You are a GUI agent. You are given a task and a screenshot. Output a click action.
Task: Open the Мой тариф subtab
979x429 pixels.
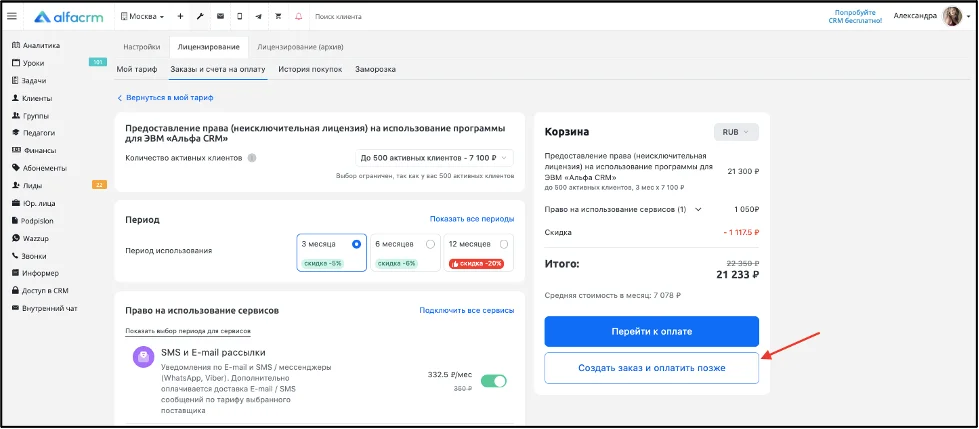click(x=137, y=69)
